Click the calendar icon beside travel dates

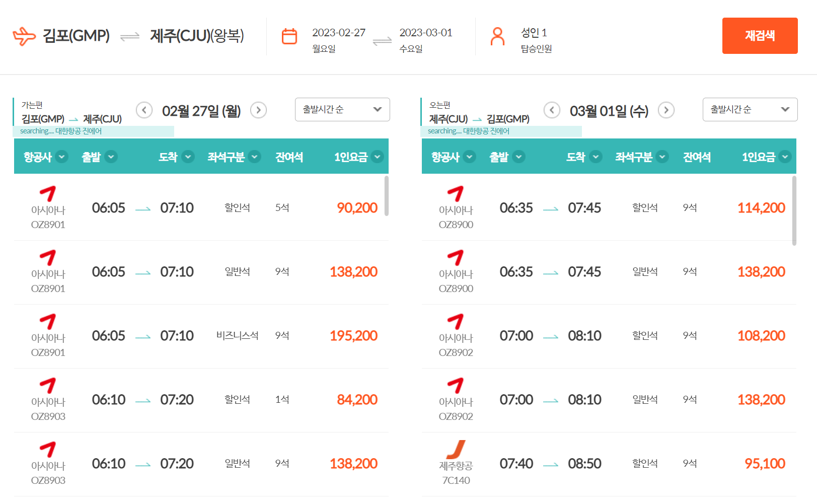point(289,36)
